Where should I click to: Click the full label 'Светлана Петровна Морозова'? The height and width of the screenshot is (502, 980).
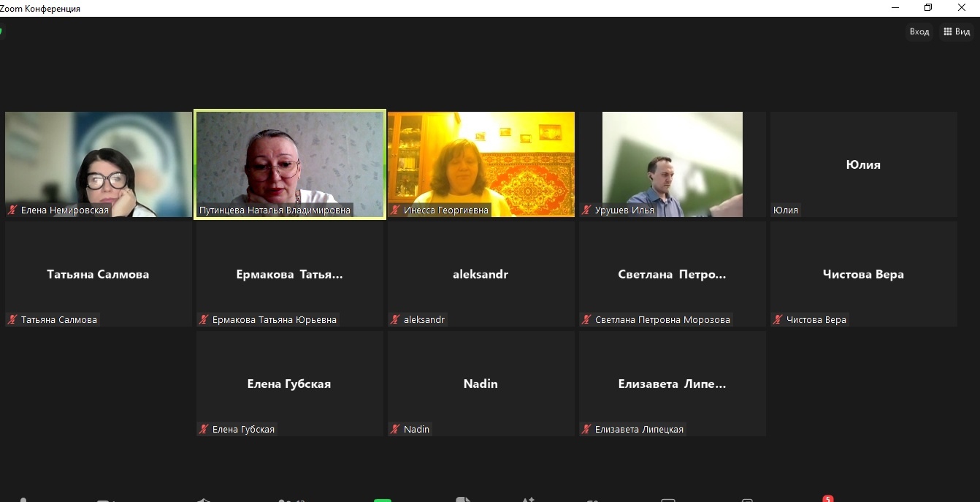click(x=662, y=320)
